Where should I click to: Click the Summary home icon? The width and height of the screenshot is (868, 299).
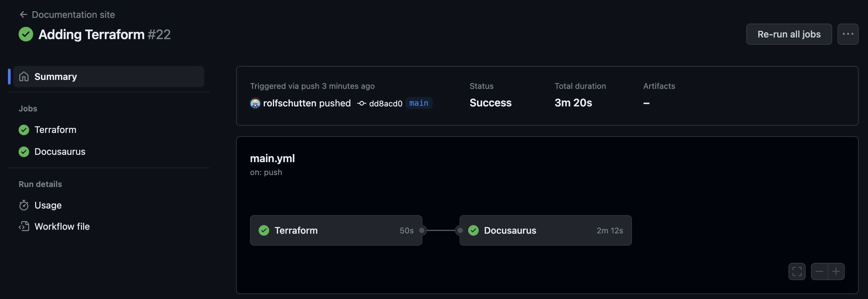(24, 77)
